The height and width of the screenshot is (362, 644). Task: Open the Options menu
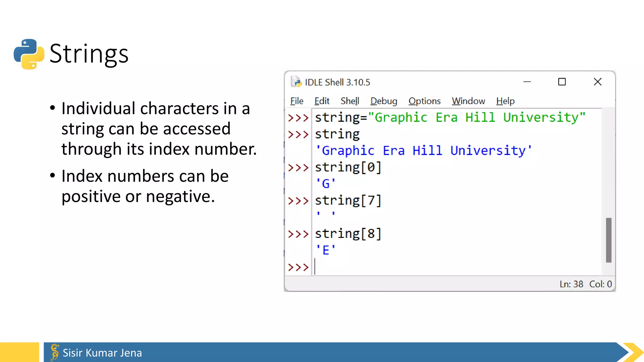(x=425, y=101)
